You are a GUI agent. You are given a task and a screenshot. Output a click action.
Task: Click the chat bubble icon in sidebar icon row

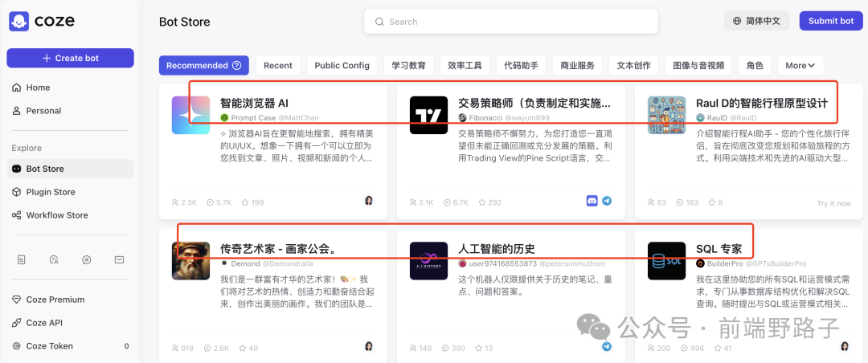(86, 259)
